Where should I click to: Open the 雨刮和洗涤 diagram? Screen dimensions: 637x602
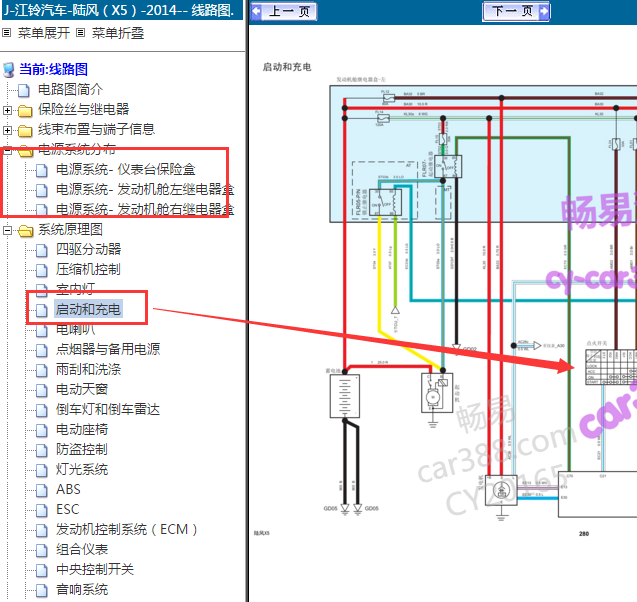coord(89,369)
